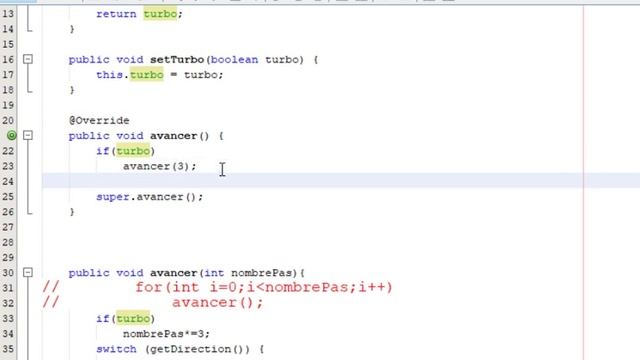Viewport: 640px width, 360px height.
Task: Click the 'super.avancer();' statement
Action: coord(149,197)
